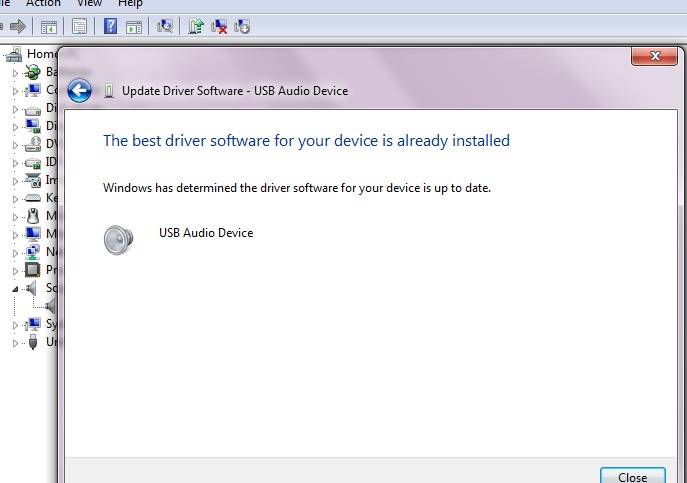Click the Close button in the driver dialog

pos(633,475)
